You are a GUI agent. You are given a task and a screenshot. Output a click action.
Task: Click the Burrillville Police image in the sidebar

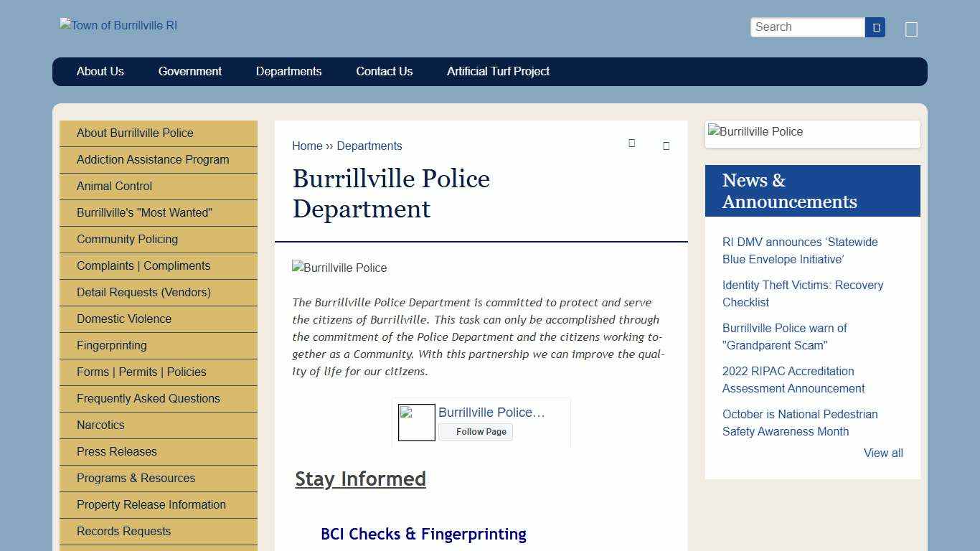coord(755,132)
